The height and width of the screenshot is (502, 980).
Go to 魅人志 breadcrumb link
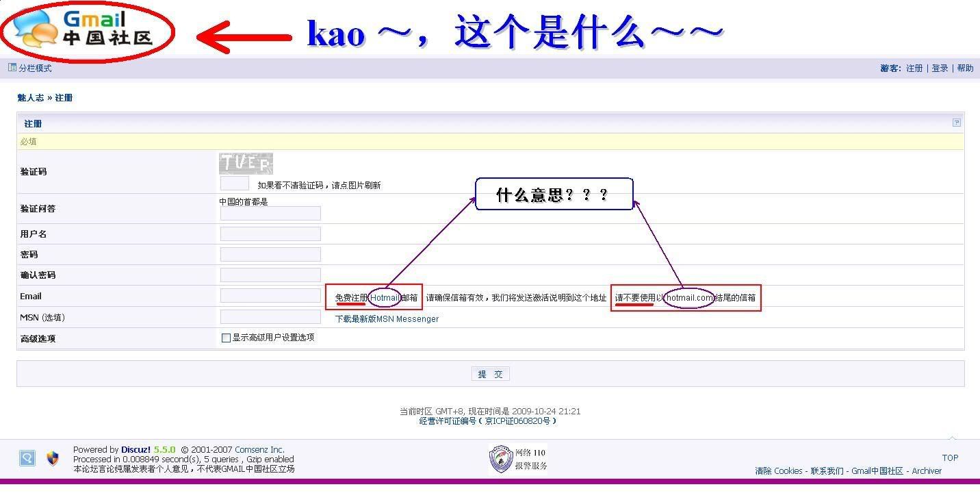coord(30,98)
